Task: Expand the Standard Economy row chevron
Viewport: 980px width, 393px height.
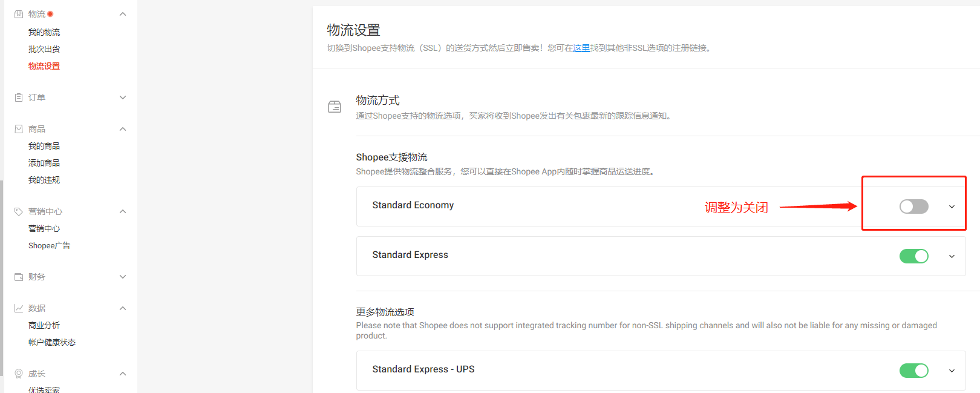Action: (952, 207)
